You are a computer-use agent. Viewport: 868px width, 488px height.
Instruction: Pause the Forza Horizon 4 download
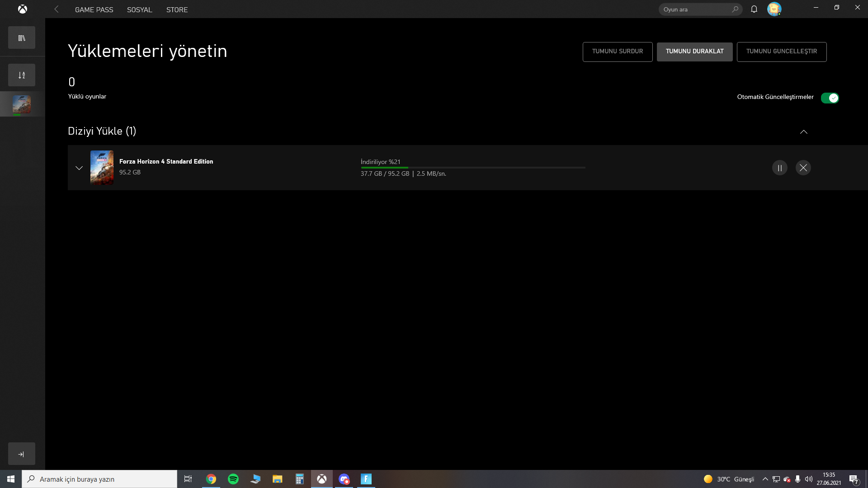click(779, 168)
